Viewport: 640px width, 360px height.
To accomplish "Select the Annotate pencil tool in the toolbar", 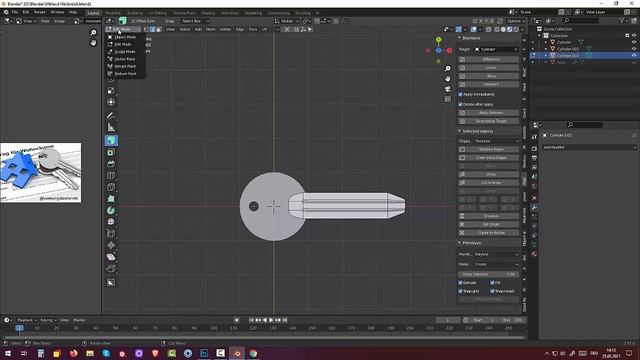I will pyautogui.click(x=111, y=116).
